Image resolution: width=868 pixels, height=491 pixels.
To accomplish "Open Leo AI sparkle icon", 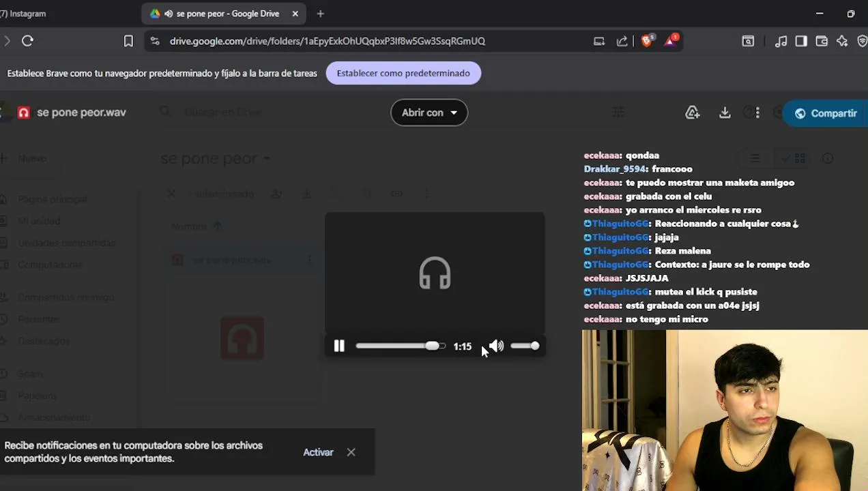I will (x=842, y=41).
